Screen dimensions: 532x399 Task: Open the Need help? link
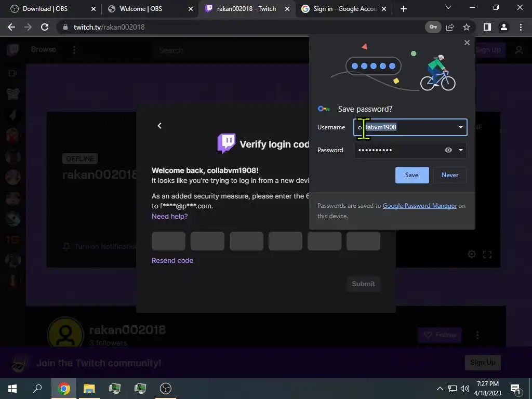coord(170,217)
